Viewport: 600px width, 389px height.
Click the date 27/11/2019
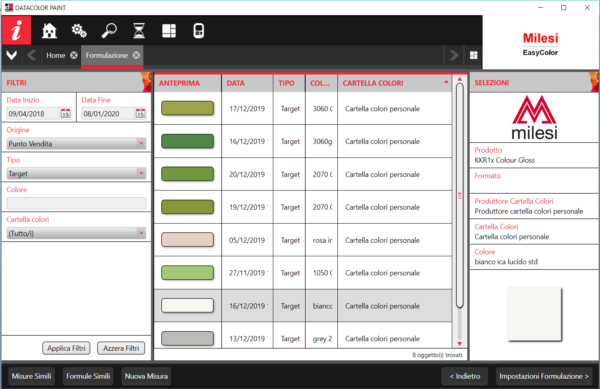pyautogui.click(x=247, y=273)
